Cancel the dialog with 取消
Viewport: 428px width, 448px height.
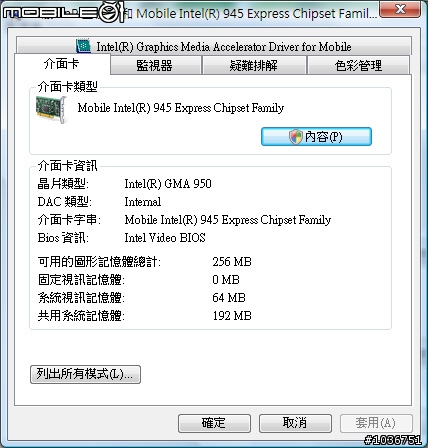295,423
